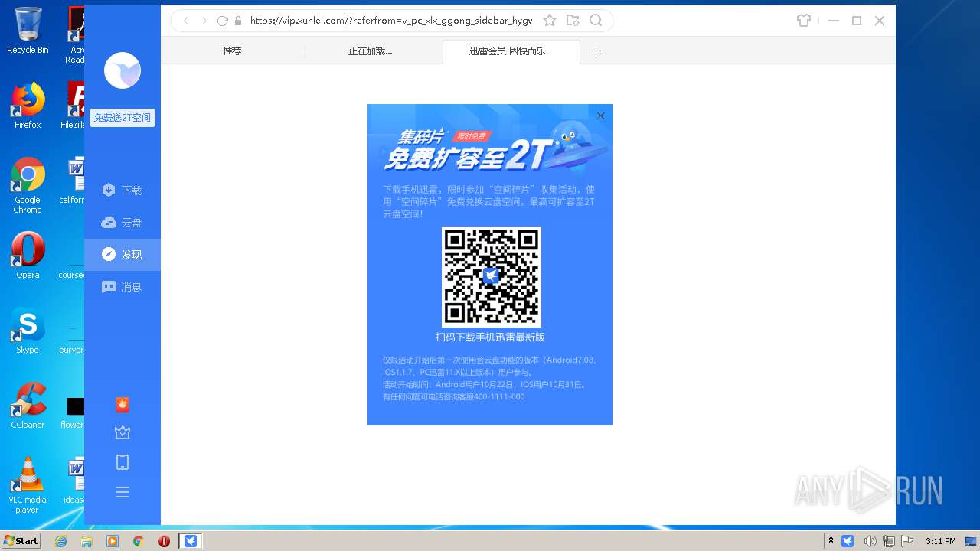This screenshot has width=980, height=551.
Task: Open CCleaner desktop shortcut
Action: (x=28, y=406)
